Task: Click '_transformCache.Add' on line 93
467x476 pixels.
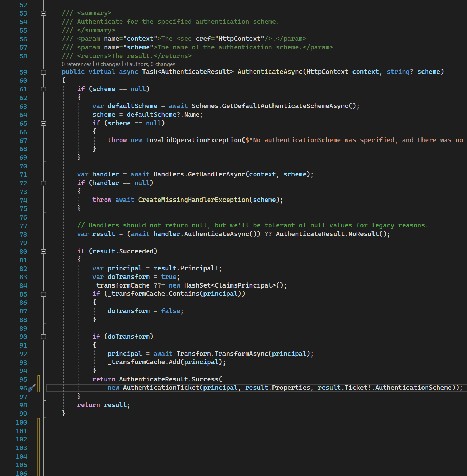Action: click(x=144, y=362)
